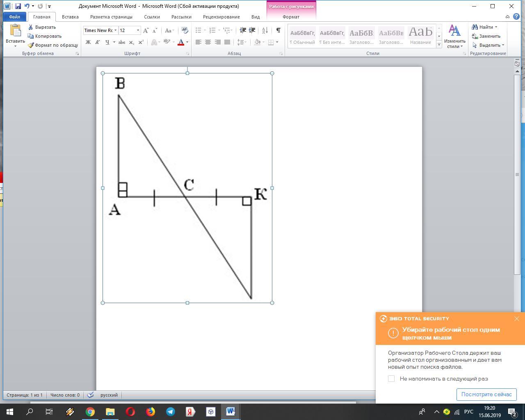Align text right
The width and height of the screenshot is (525, 420).
click(217, 42)
